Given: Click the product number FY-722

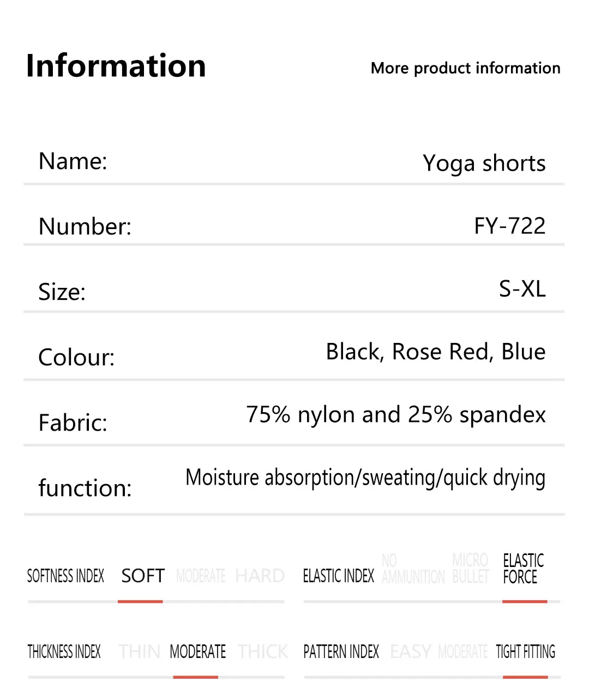Looking at the screenshot, I should (509, 226).
